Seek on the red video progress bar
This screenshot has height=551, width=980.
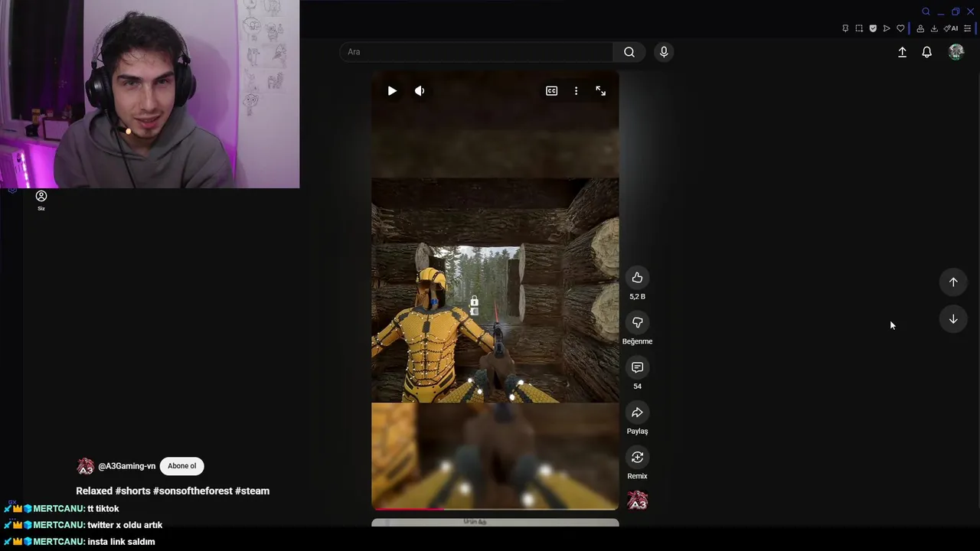coord(495,508)
